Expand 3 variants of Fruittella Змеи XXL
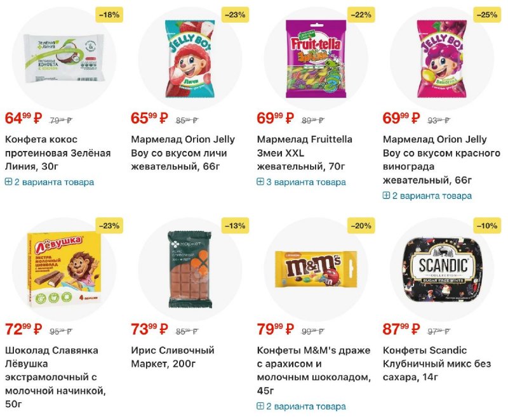This screenshot has height=420, width=508. pyautogui.click(x=301, y=182)
